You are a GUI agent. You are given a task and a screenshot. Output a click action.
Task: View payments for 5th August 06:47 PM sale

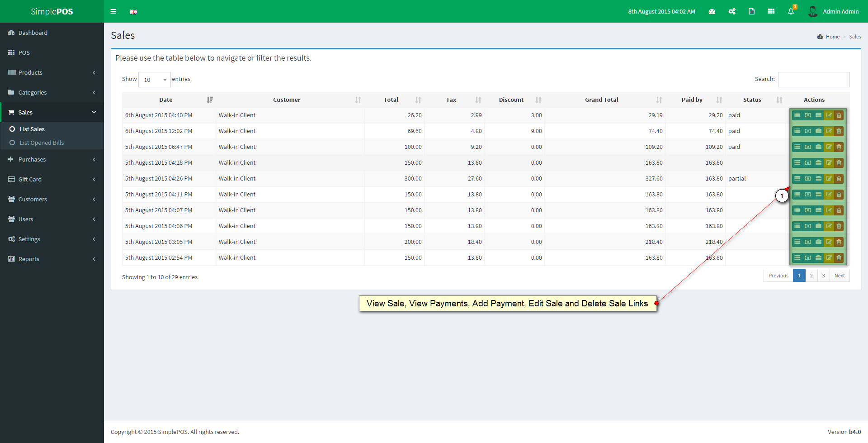808,147
